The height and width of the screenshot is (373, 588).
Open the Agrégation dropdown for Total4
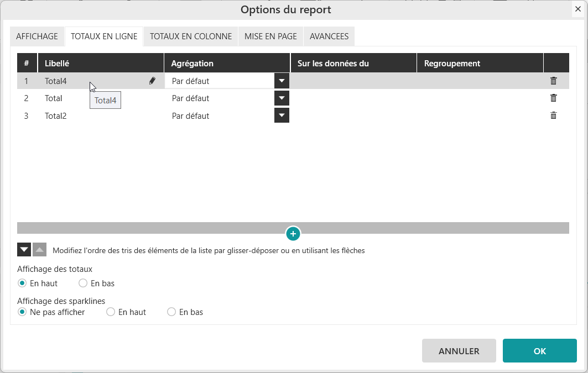click(282, 81)
